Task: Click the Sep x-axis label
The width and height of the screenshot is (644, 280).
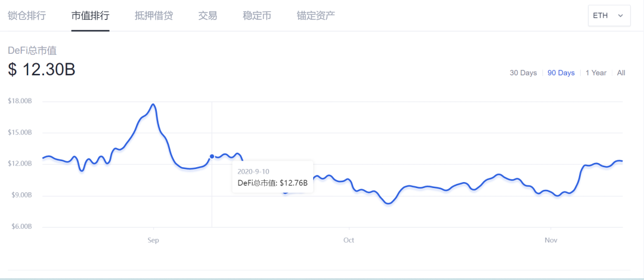Action: tap(153, 240)
